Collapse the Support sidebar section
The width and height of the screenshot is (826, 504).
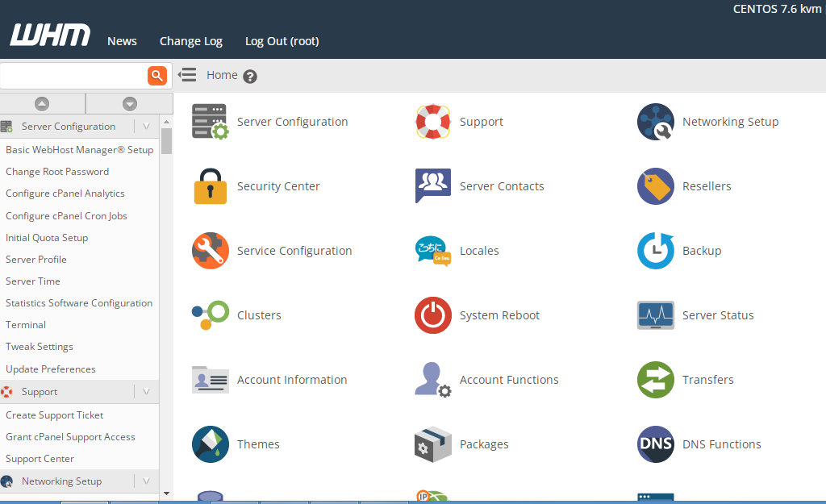click(147, 391)
